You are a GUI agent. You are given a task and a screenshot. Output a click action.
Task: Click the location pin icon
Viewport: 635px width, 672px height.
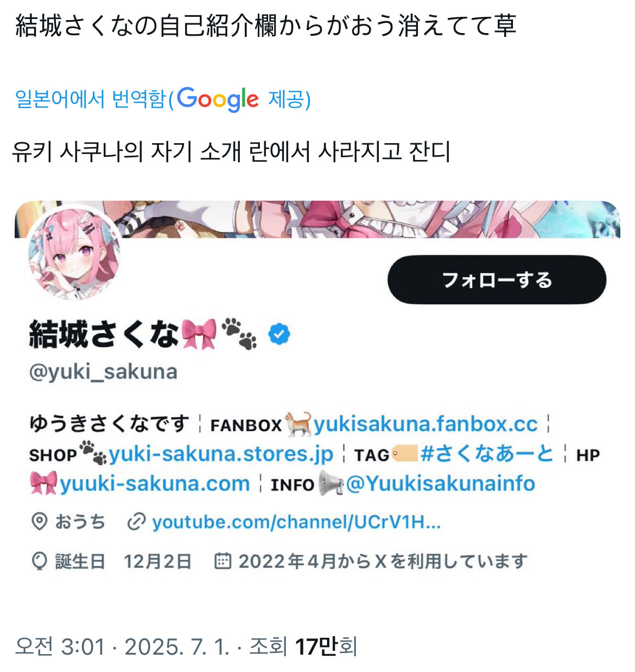pyautogui.click(x=39, y=522)
